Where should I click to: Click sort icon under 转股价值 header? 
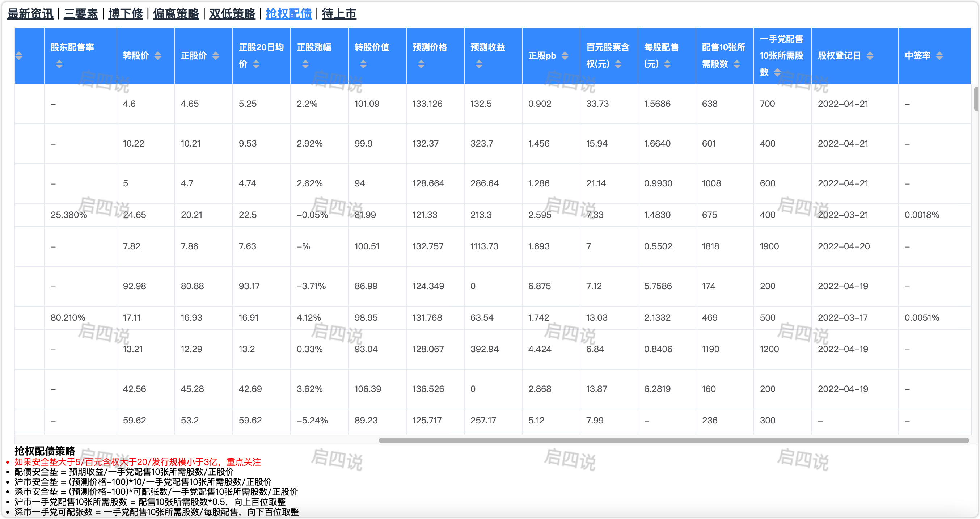363,64
